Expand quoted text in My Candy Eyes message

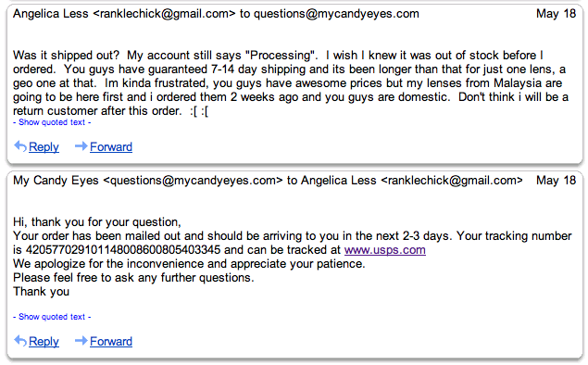pos(52,317)
